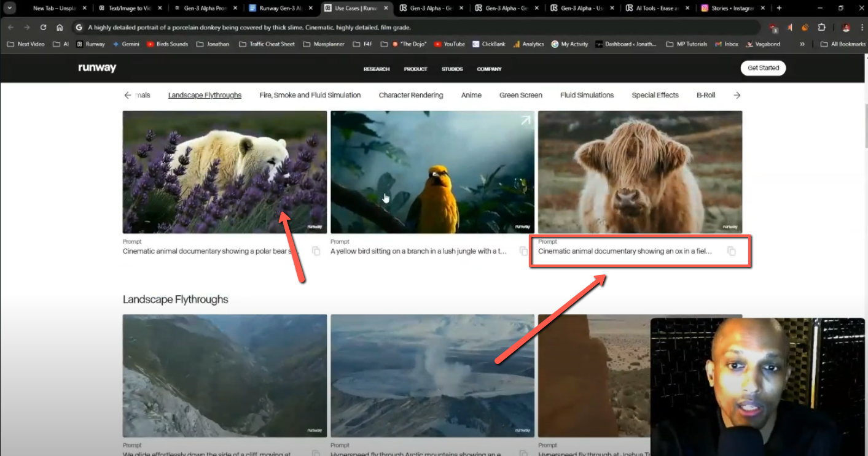Click the Get Started button
This screenshot has width=868, height=456.
763,68
